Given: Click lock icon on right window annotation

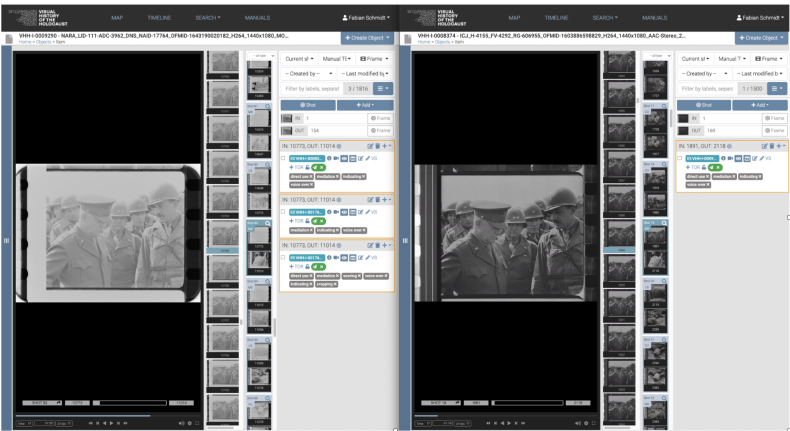Looking at the screenshot, I should 704,167.
